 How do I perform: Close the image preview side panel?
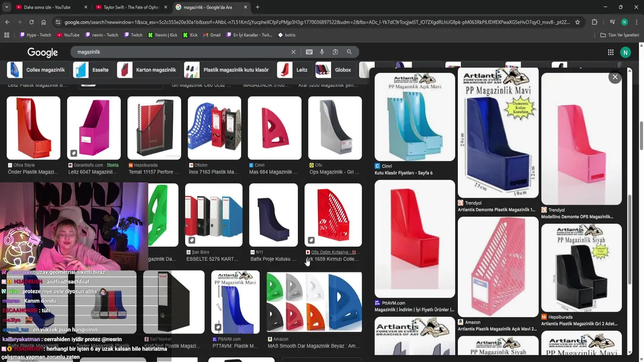[x=615, y=77]
